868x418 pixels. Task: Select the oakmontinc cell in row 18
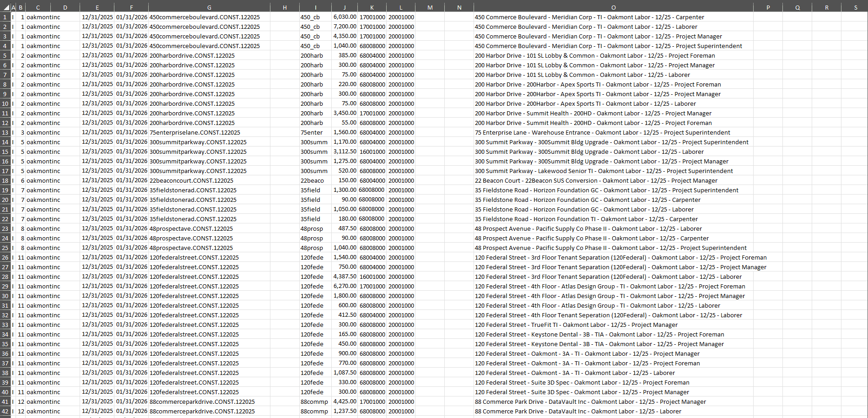38,180
